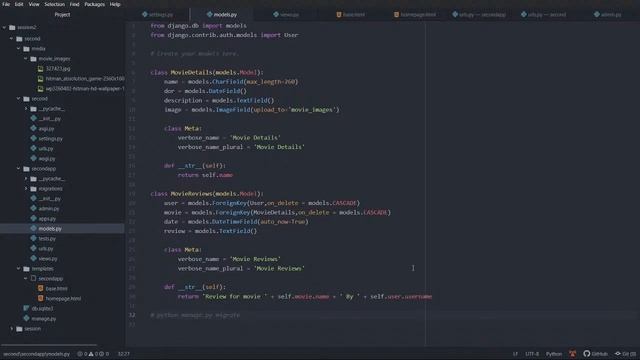
Task: Collapse the top-level second folder
Action: point(11,39)
